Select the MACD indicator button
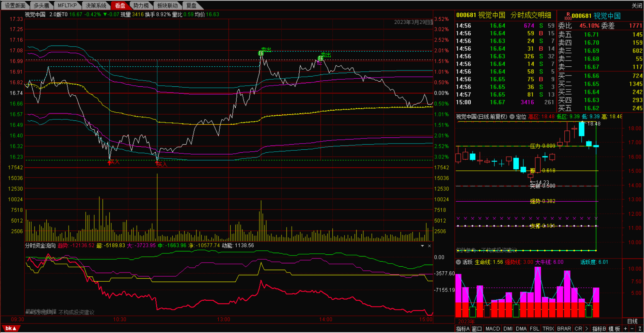The height and width of the screenshot is (333, 644). pos(492,329)
